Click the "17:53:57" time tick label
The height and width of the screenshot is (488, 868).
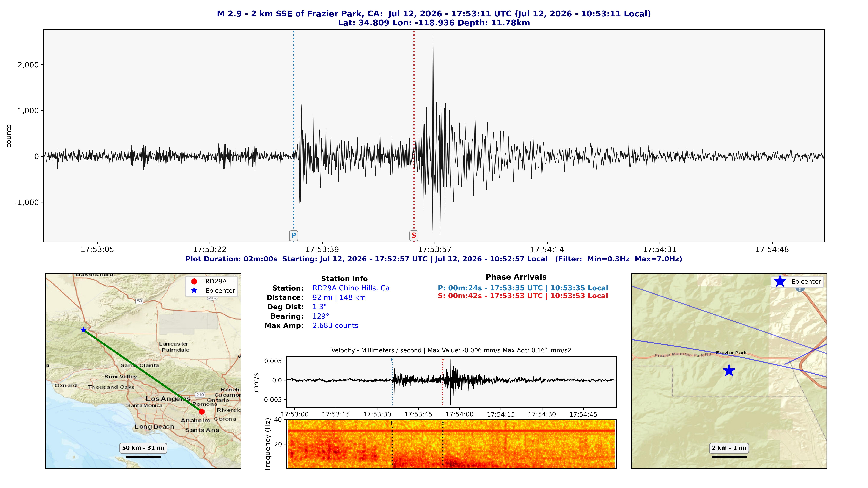pyautogui.click(x=435, y=250)
